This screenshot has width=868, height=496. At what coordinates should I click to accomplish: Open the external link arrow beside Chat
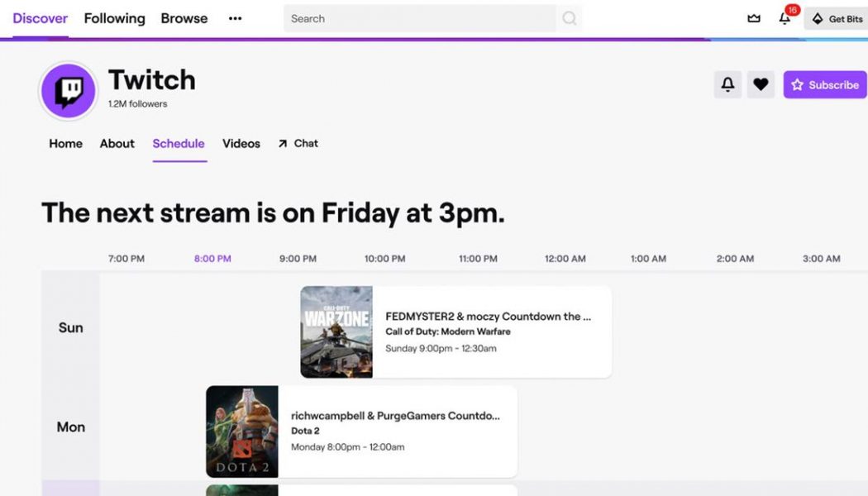(282, 142)
